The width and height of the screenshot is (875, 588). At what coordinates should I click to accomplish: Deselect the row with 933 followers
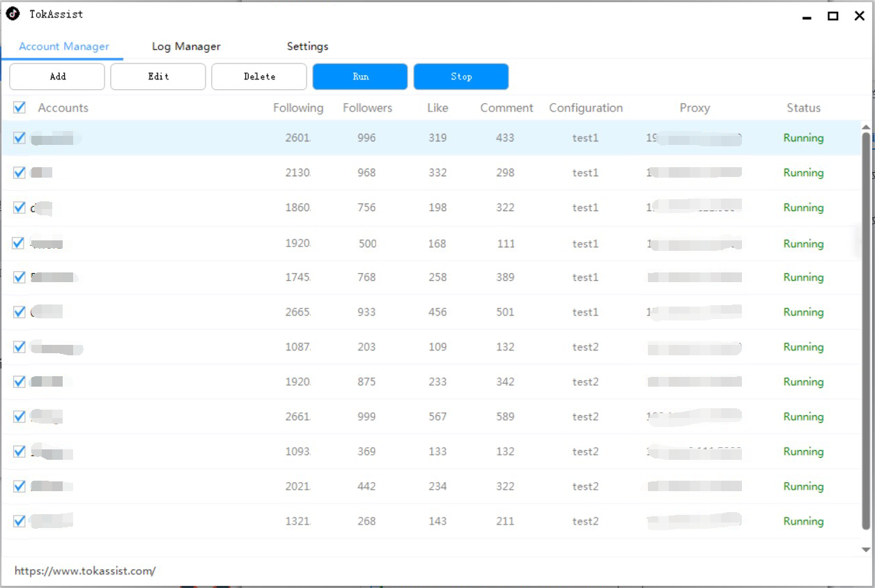point(20,312)
